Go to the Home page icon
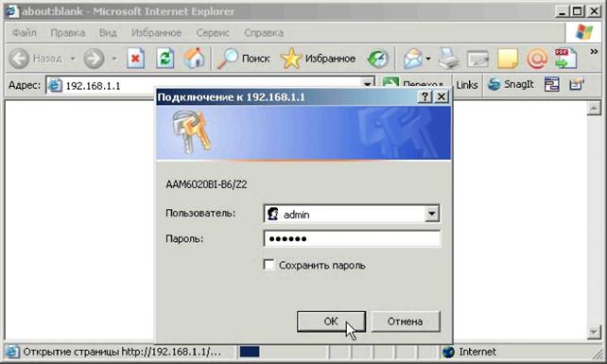The image size is (607, 364). click(x=194, y=59)
